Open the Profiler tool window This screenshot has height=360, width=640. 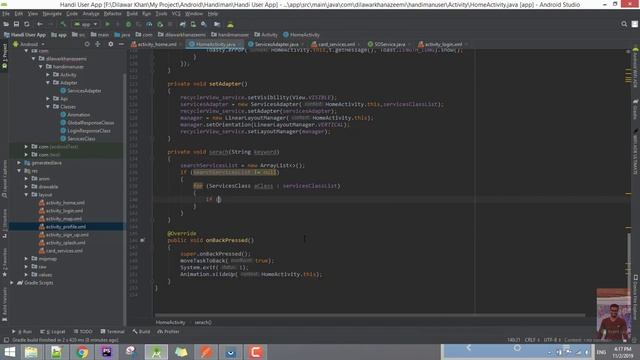[x=168, y=331]
